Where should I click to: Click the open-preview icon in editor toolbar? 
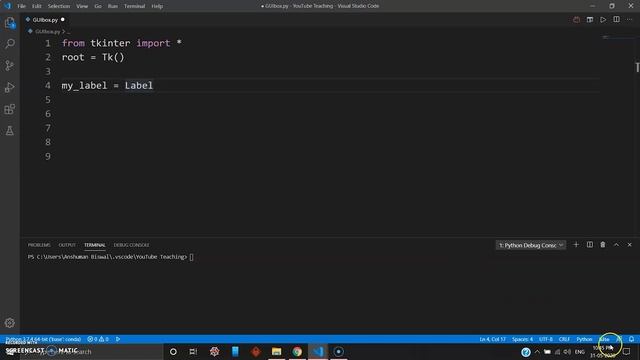point(590,20)
